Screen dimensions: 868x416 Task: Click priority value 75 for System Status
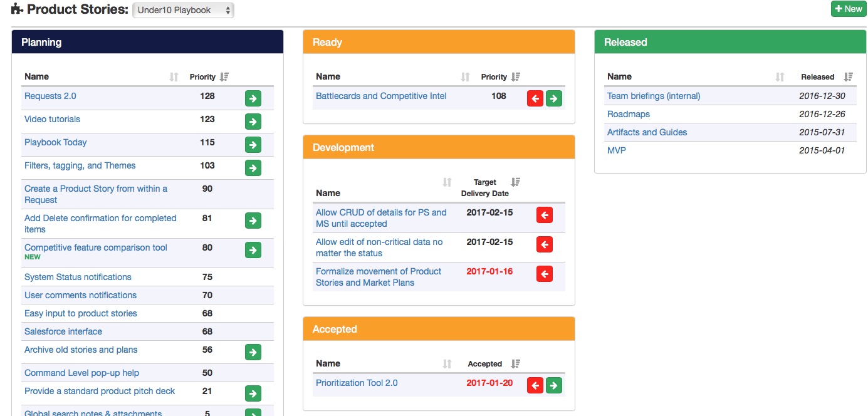(207, 277)
